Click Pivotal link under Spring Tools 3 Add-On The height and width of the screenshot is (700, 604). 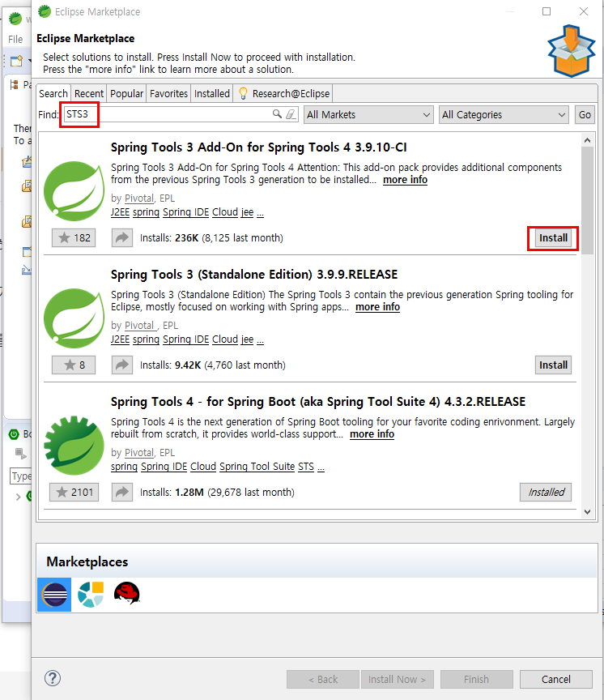coord(139,198)
